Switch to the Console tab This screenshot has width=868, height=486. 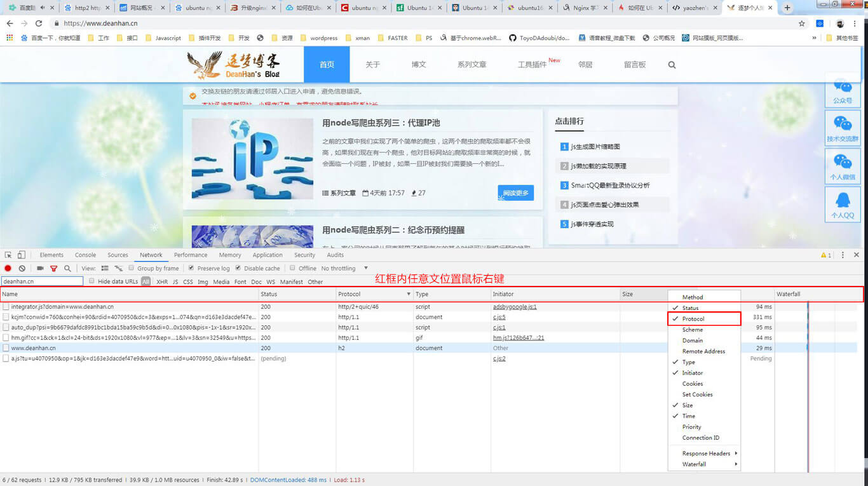pos(85,255)
